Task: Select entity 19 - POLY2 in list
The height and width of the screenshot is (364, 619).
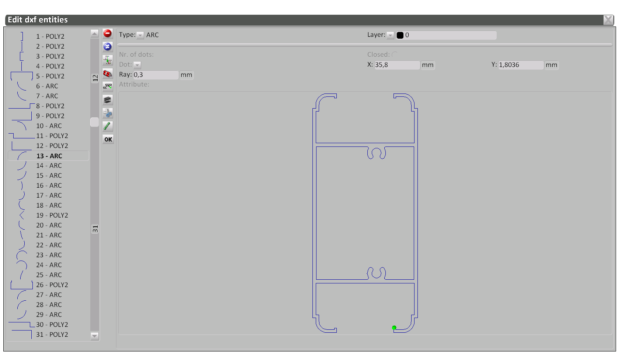Action: pyautogui.click(x=52, y=215)
